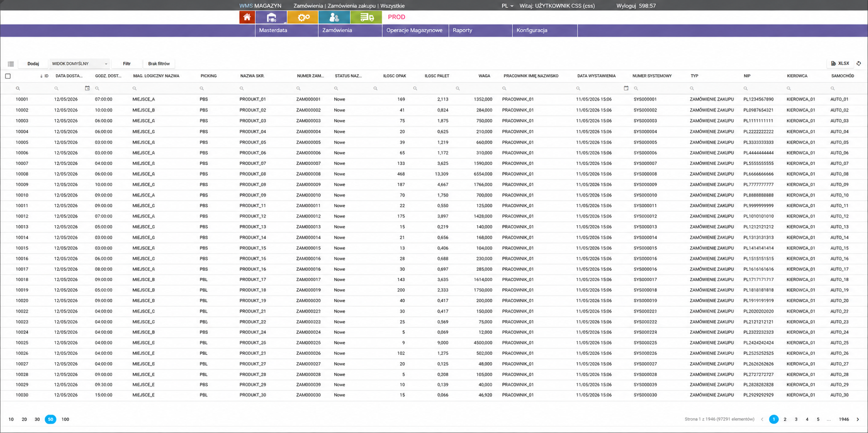Open the green delivery truck icon
The width and height of the screenshot is (868, 433).
366,17
